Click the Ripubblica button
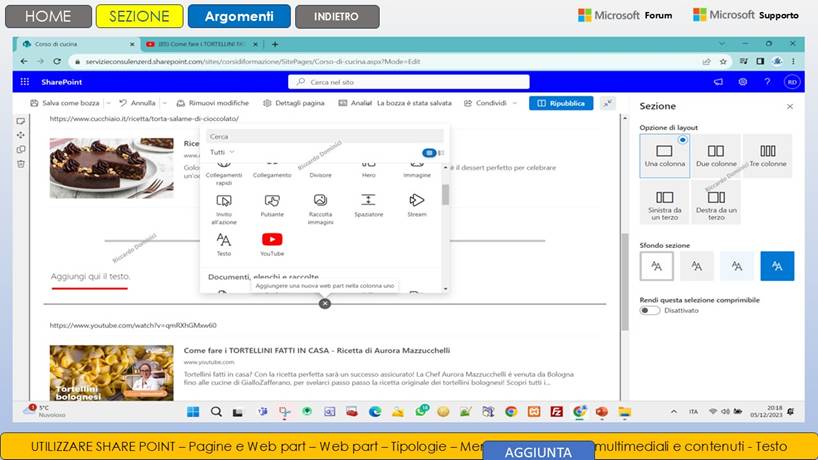 (561, 103)
